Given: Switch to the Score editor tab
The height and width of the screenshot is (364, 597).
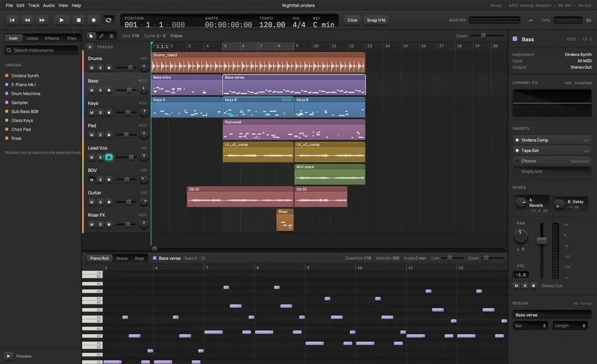Looking at the screenshot, I should (122, 258).
